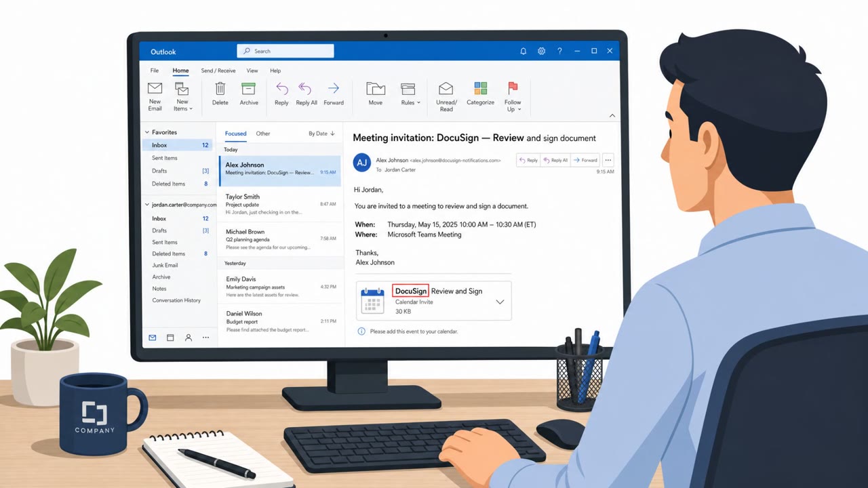Switch to People view in bottom navigation

point(188,338)
